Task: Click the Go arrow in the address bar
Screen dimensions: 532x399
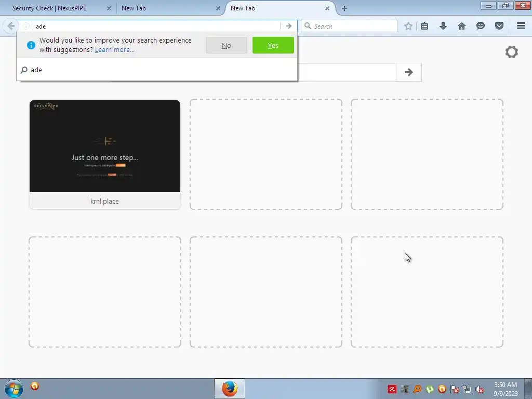Action: [x=288, y=26]
